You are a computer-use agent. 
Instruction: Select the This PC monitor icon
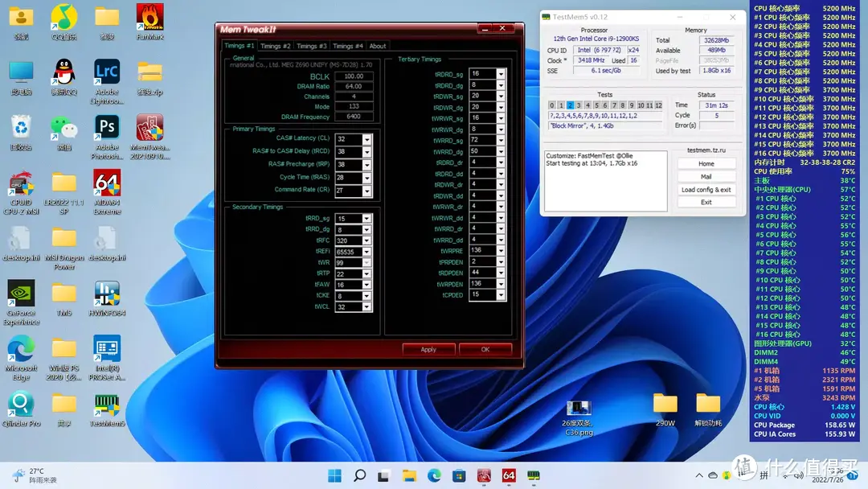click(x=21, y=77)
